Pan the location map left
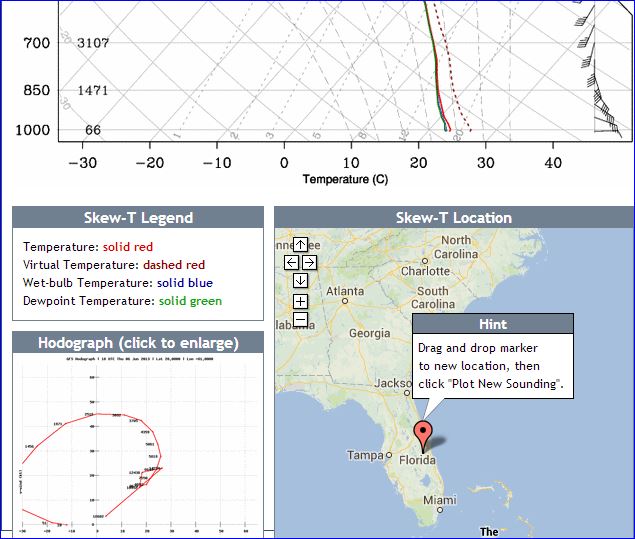The width and height of the screenshot is (635, 539). click(292, 262)
